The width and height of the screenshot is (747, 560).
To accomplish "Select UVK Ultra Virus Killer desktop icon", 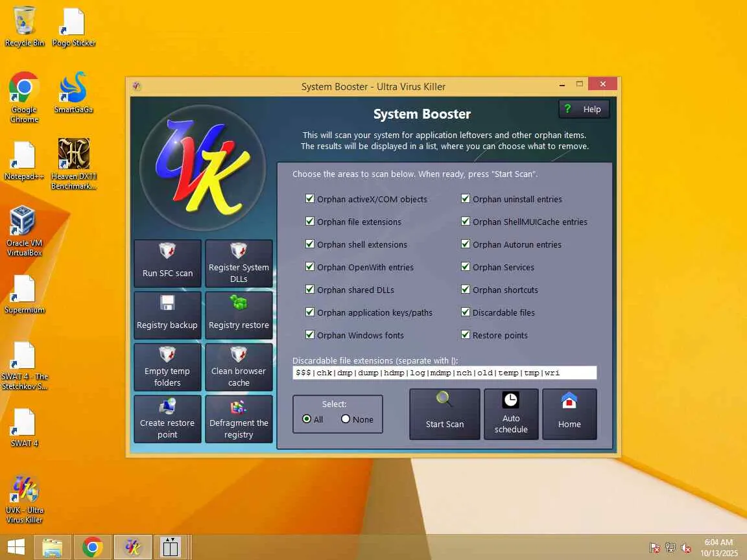I will click(24, 498).
